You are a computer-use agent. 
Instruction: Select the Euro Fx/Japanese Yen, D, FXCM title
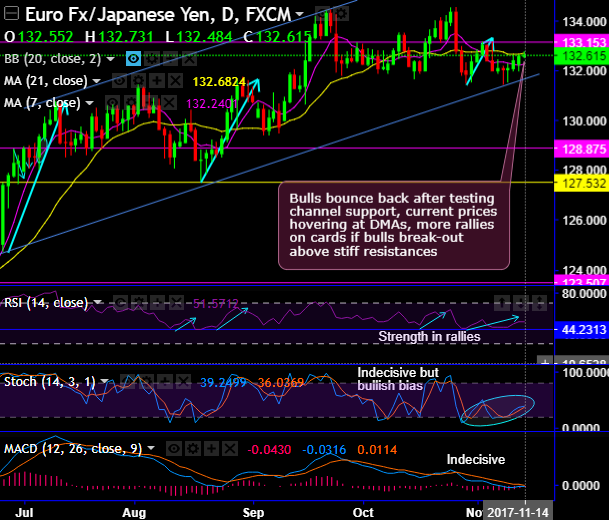tap(158, 15)
